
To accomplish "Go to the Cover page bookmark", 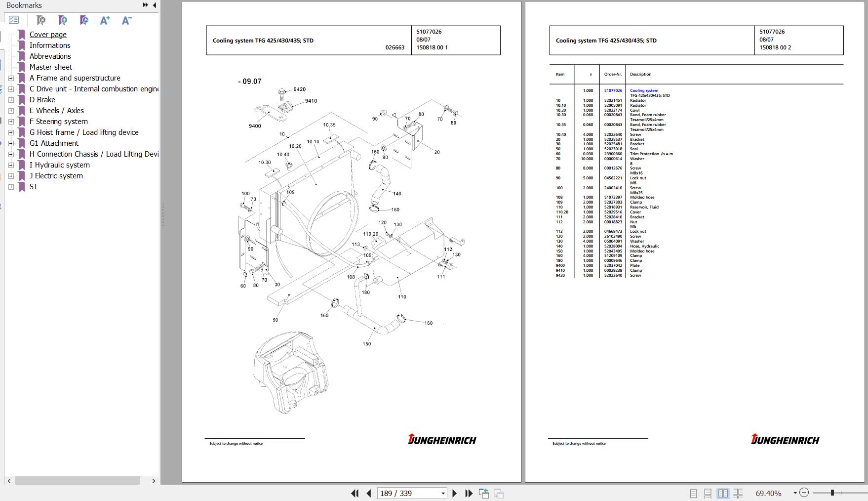I will click(x=47, y=35).
